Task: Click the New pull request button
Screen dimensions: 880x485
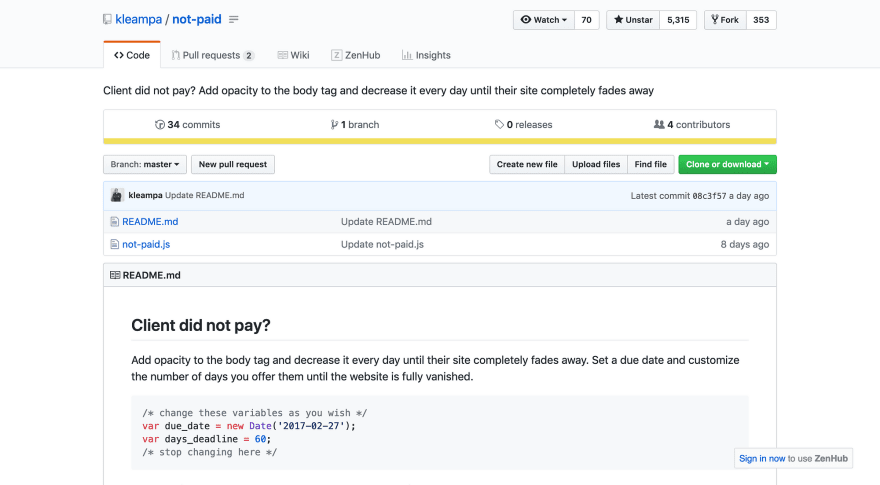Action: pos(233,164)
